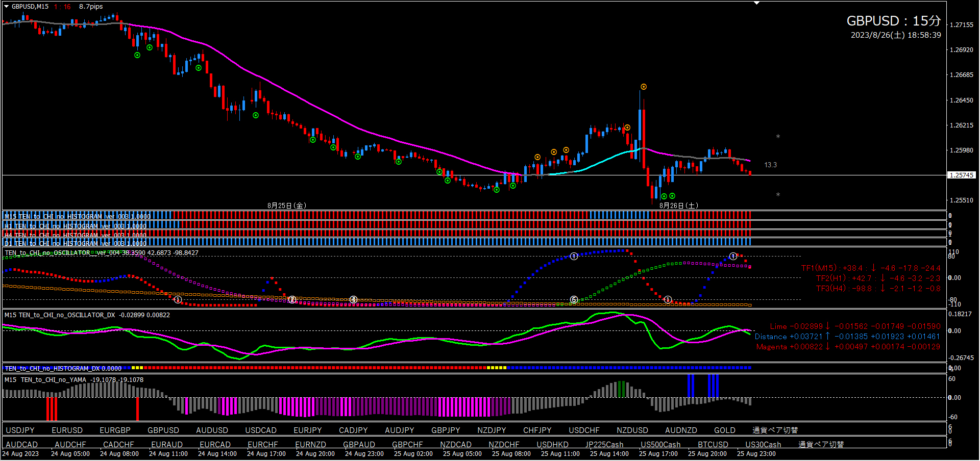Viewport: 980px width, 461px height.
Task: Select the USDCAD pair button
Action: pos(261,430)
